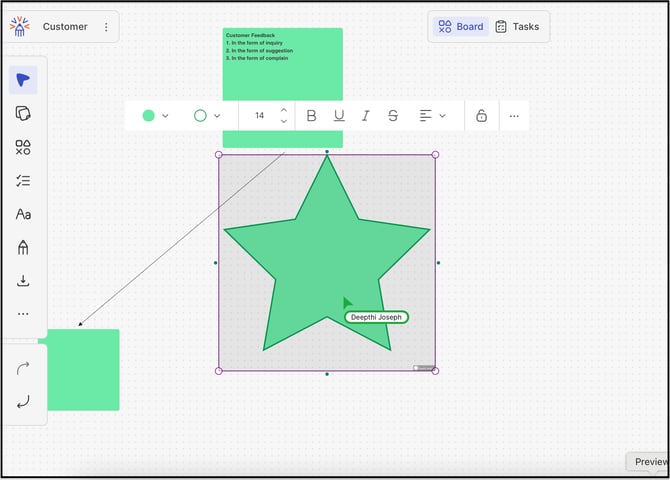Screen dimensions: 670x480
Task: Toggle bold text formatting
Action: pyautogui.click(x=311, y=116)
